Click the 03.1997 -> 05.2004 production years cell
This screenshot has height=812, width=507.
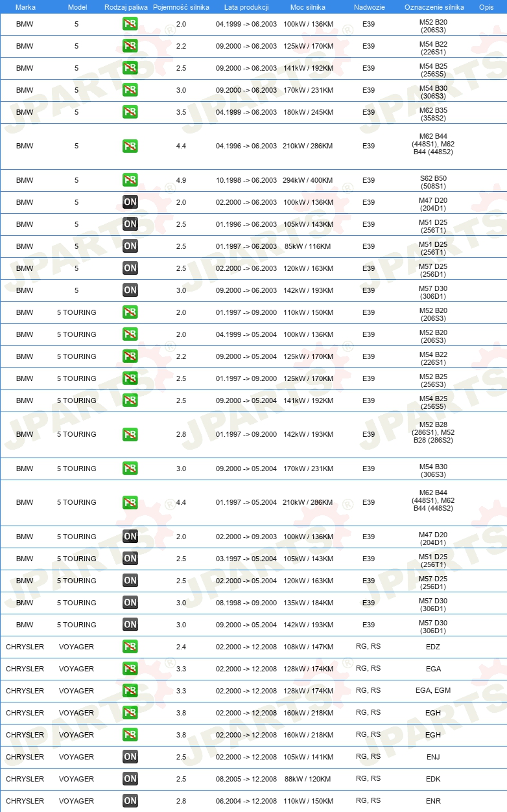tap(246, 559)
